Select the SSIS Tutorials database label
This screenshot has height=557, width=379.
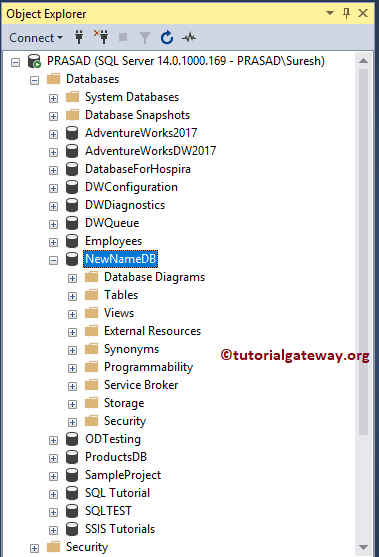point(120,529)
